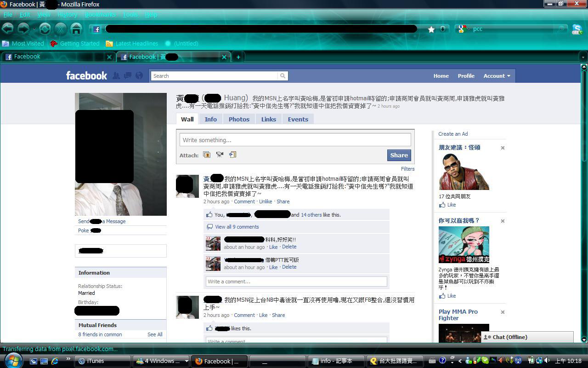The image size is (588, 368).
Task: Open the Account dropdown menu
Action: (x=497, y=76)
